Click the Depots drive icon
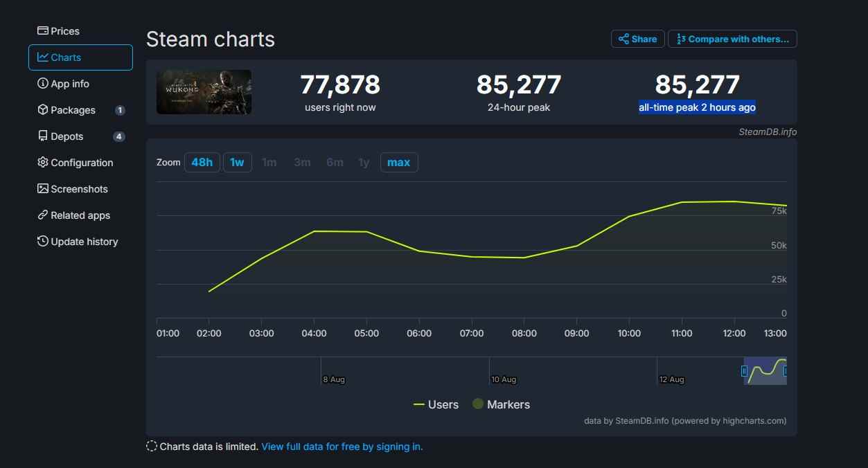The height and width of the screenshot is (468, 868). click(x=43, y=136)
